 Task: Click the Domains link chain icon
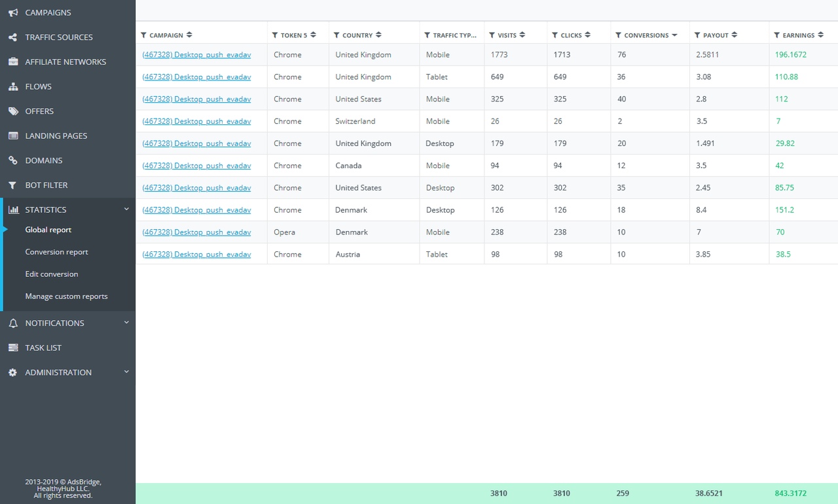point(13,160)
